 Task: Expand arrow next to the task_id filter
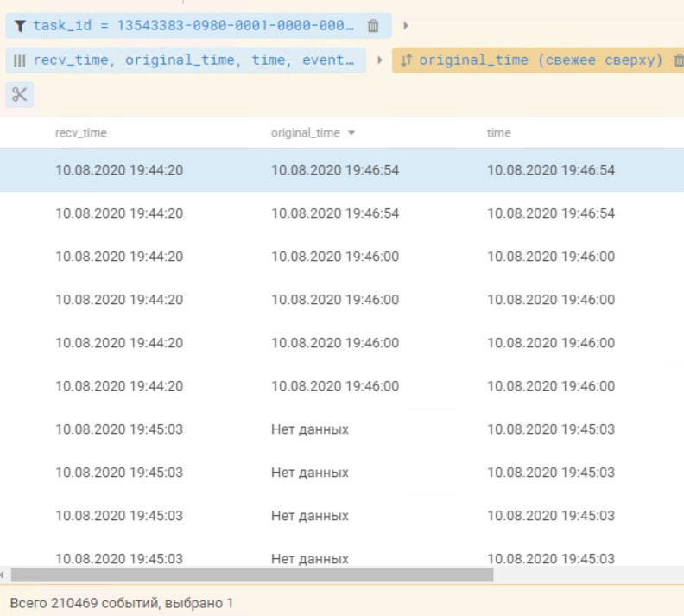point(406,26)
